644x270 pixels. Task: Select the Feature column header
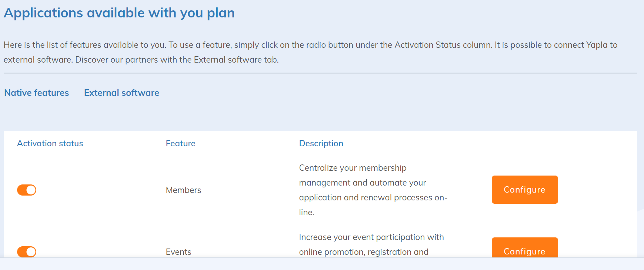pyautogui.click(x=180, y=143)
